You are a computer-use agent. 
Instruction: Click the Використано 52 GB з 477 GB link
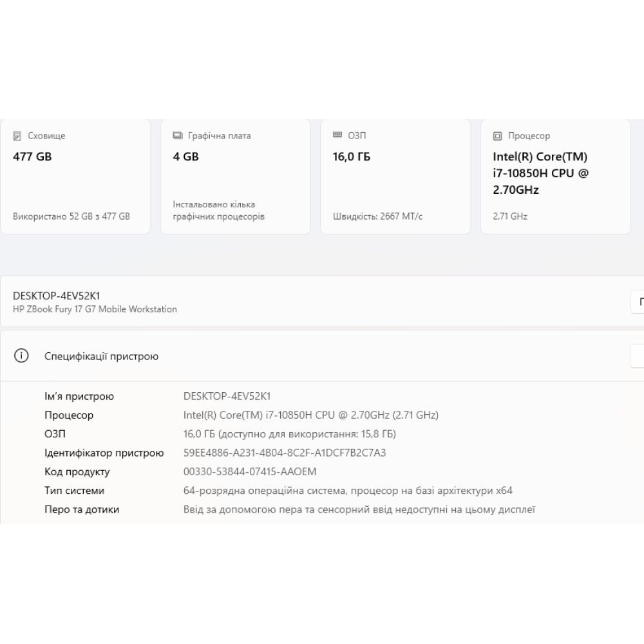tap(70, 216)
